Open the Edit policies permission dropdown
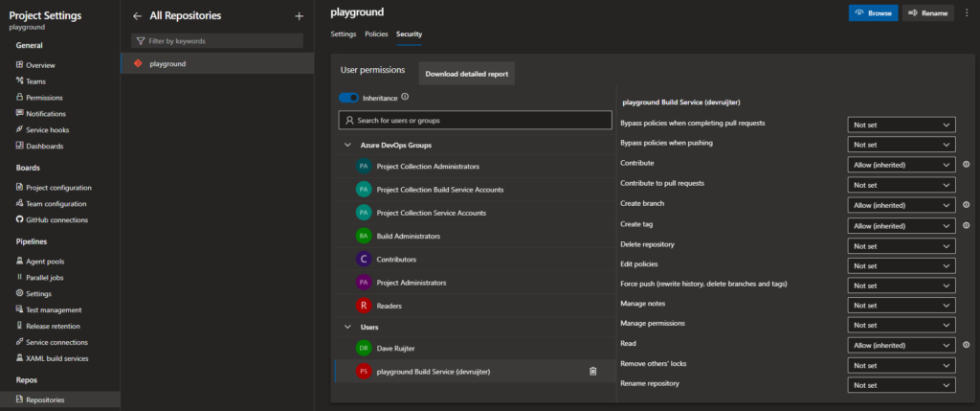 click(x=902, y=266)
